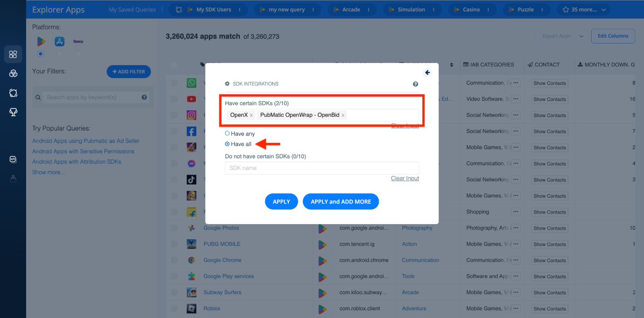Click the Instagram app icon
644x318 pixels.
(191, 115)
